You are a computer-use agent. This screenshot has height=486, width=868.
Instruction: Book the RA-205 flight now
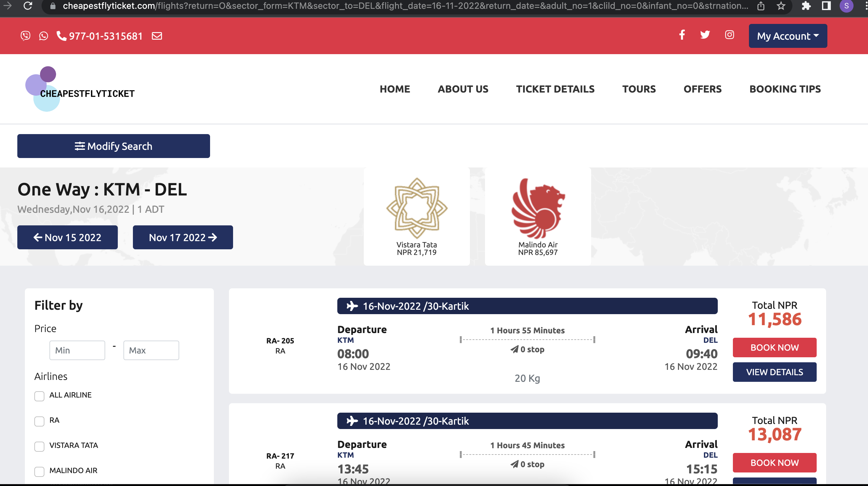point(774,347)
